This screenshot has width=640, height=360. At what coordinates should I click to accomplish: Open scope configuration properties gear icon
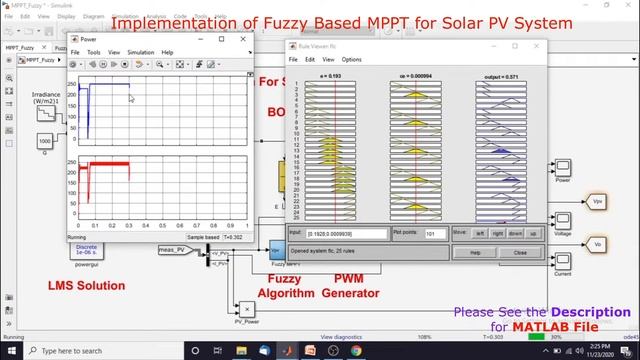tap(73, 64)
